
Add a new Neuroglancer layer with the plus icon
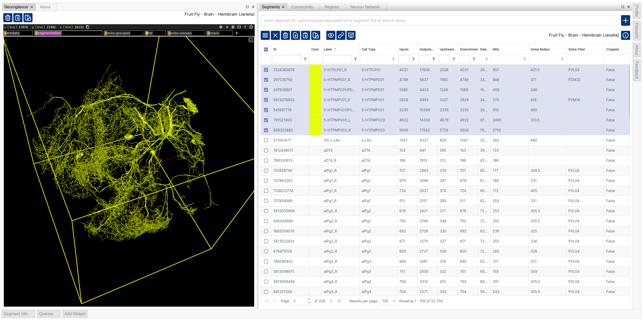(x=237, y=33)
